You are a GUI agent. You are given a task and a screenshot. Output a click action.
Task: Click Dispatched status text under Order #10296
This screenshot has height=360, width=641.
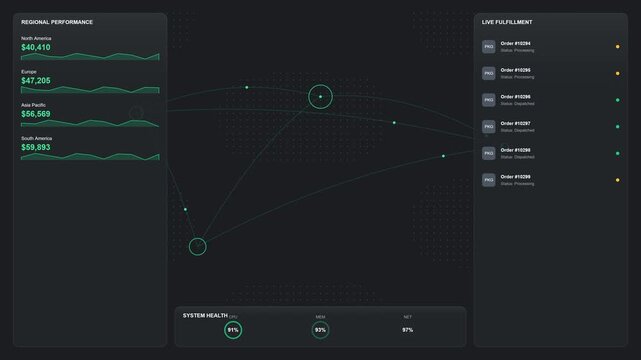pyautogui.click(x=518, y=104)
